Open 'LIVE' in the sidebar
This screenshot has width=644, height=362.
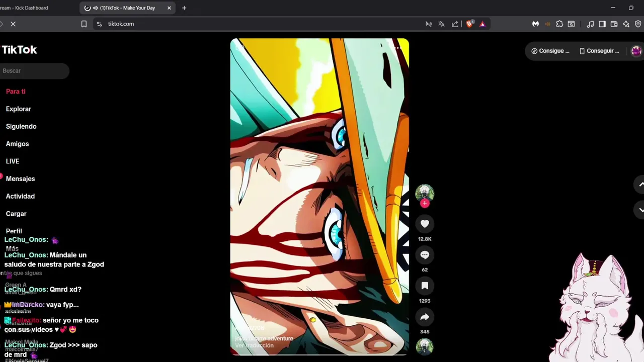tap(13, 161)
